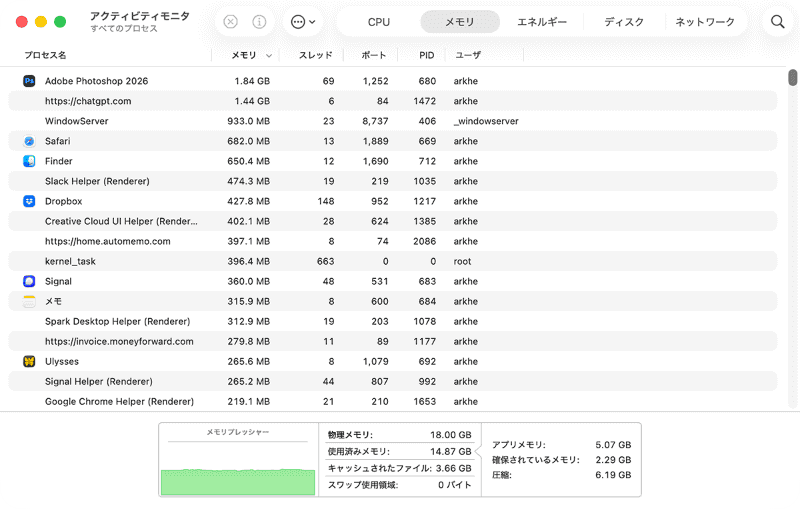This screenshot has width=800, height=509.
Task: Click the 1.84 GB memory value
Action: tap(252, 81)
